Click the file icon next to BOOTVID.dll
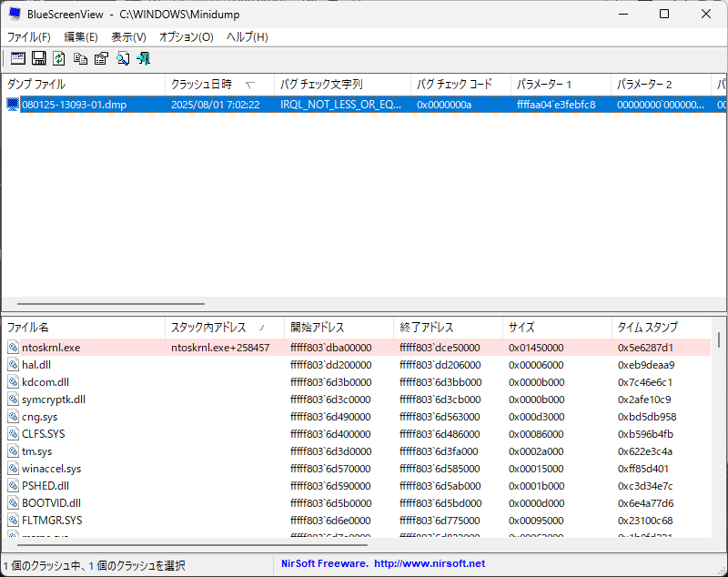The height and width of the screenshot is (577, 728). (x=13, y=503)
